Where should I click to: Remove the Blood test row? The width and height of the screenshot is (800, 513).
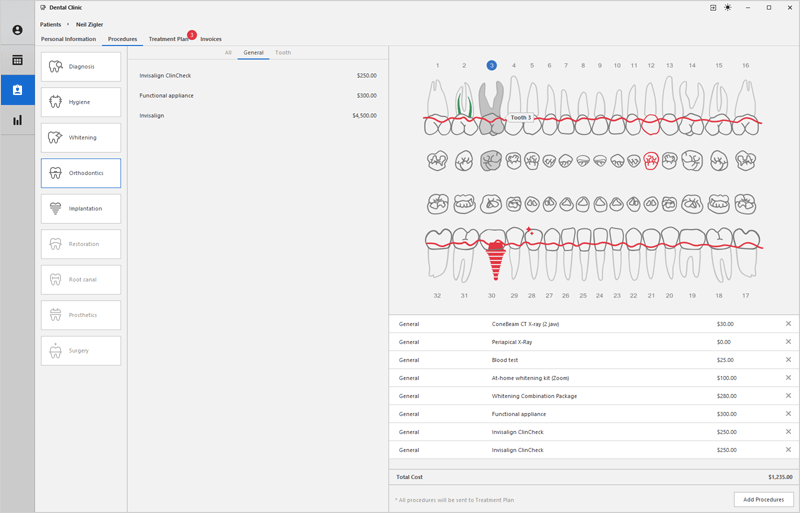(787, 360)
